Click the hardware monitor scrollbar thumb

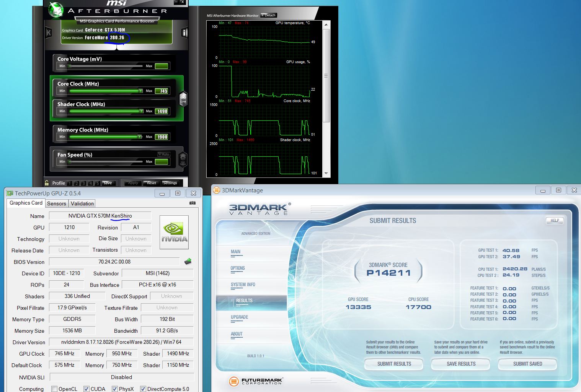[326, 76]
